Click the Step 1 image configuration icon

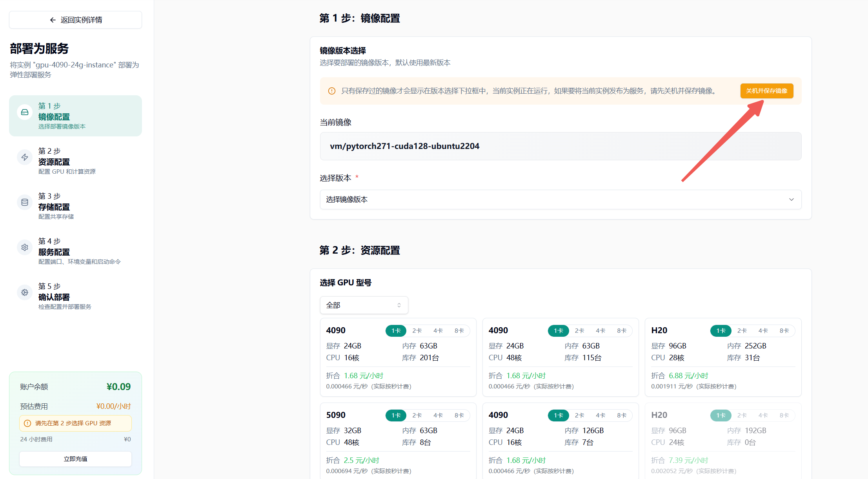click(x=25, y=112)
